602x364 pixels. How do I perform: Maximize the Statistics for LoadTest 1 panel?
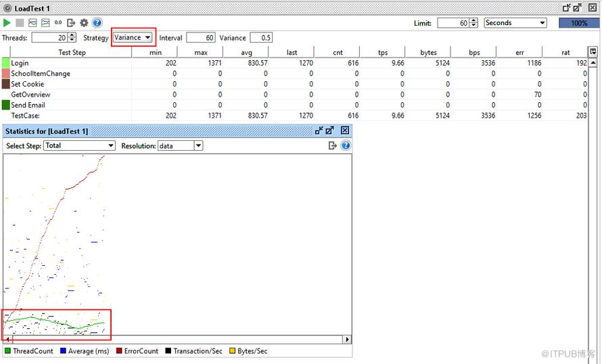pos(330,131)
